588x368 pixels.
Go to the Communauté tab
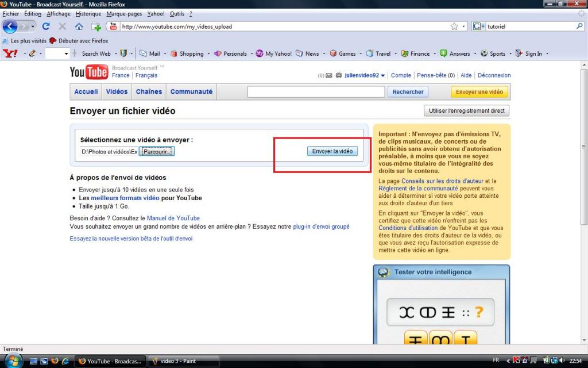pos(191,91)
